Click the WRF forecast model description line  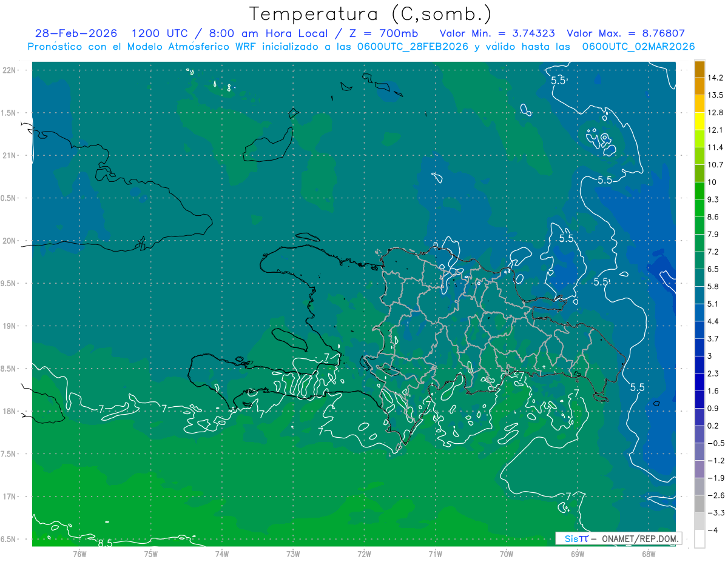(361, 47)
